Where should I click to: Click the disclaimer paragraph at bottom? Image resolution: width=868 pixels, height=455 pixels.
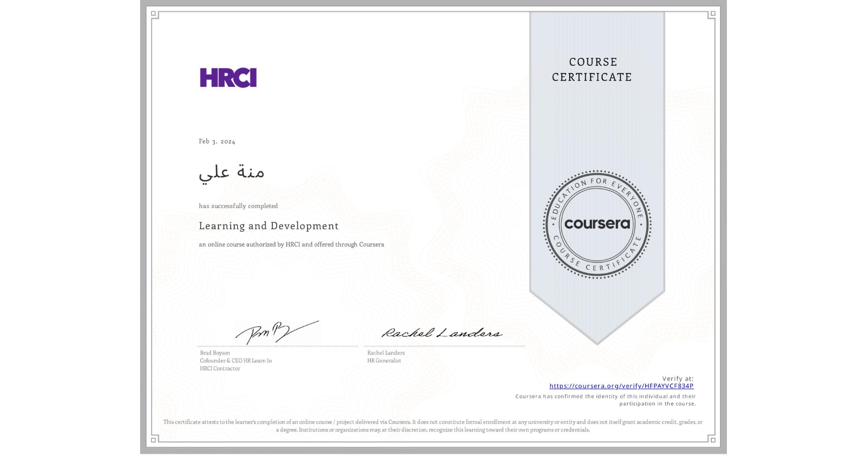click(x=433, y=426)
